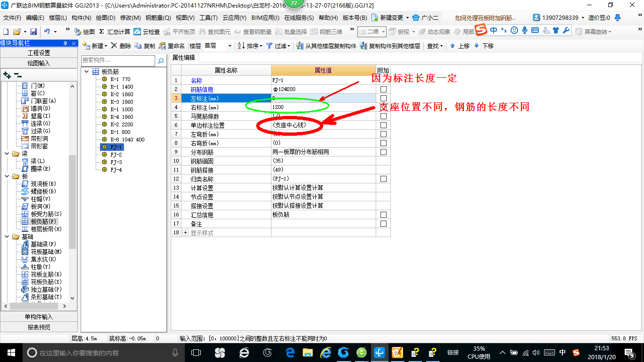
Task: Click the Sogou input method S icon
Action: tap(480, 31)
